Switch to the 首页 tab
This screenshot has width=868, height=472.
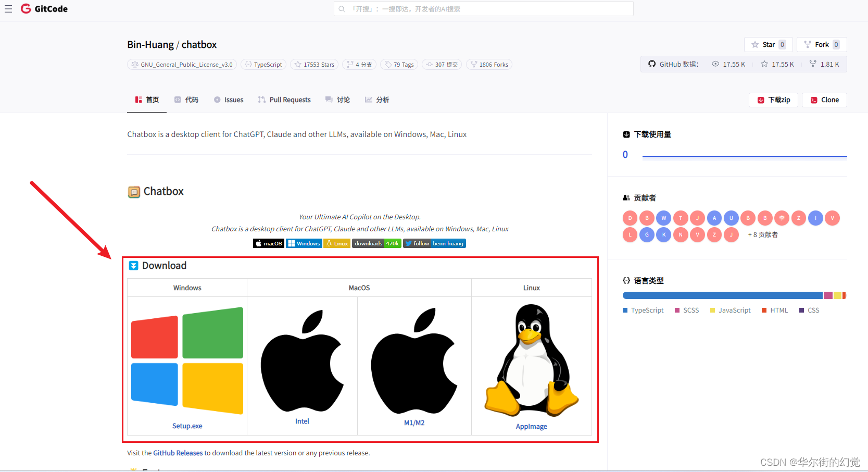pyautogui.click(x=147, y=100)
